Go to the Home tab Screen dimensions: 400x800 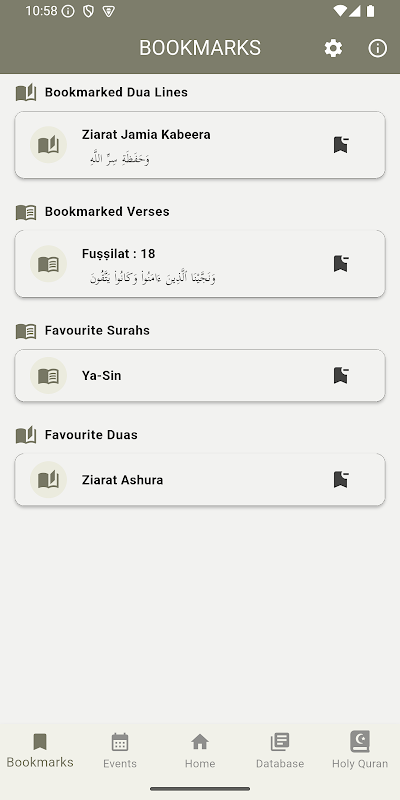200,751
